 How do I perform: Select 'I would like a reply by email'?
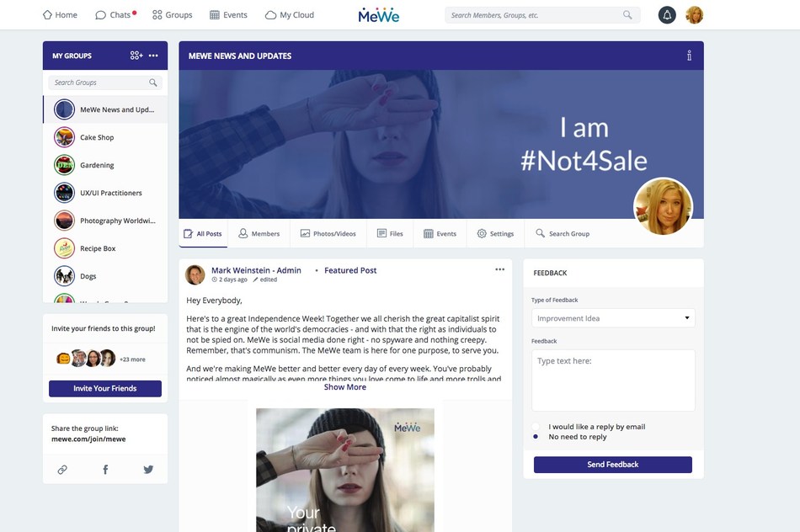tap(536, 427)
